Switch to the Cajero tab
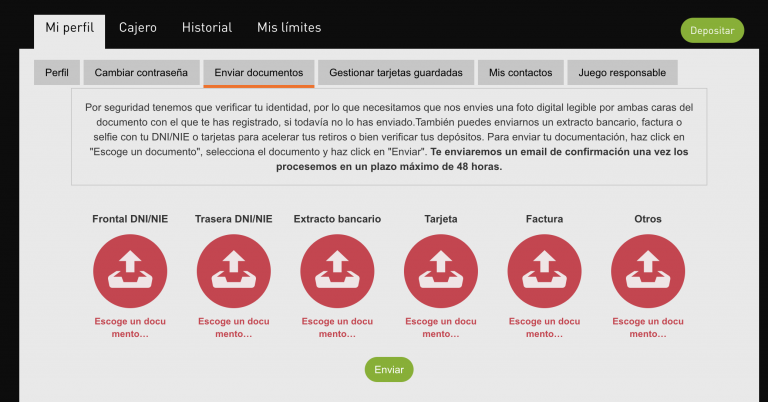Viewport: 768px width, 402px height. [x=138, y=28]
